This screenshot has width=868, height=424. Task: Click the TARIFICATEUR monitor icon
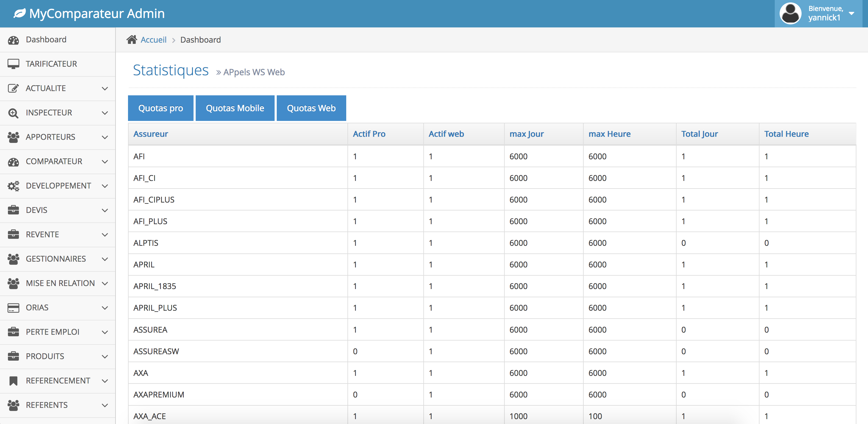(x=13, y=64)
